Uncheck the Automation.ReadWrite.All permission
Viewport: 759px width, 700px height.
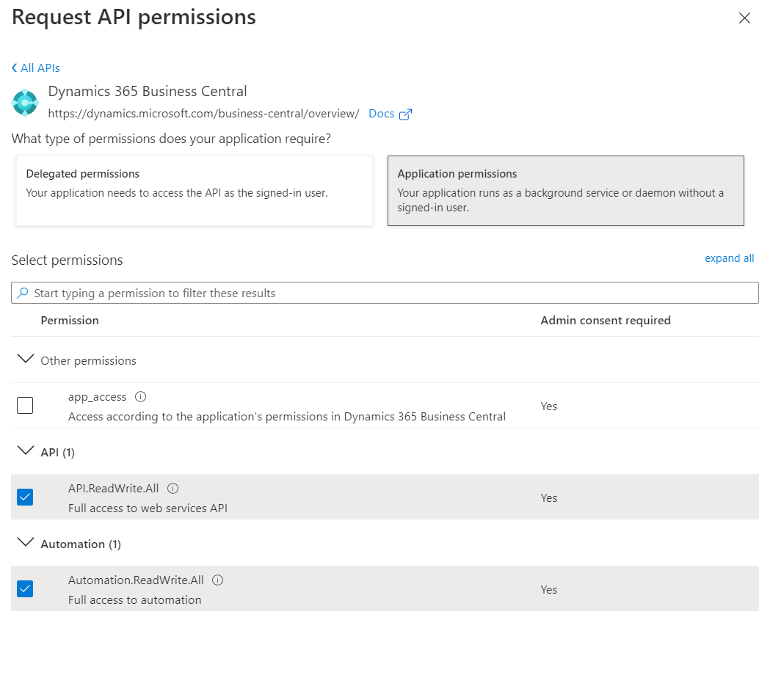pos(25,588)
